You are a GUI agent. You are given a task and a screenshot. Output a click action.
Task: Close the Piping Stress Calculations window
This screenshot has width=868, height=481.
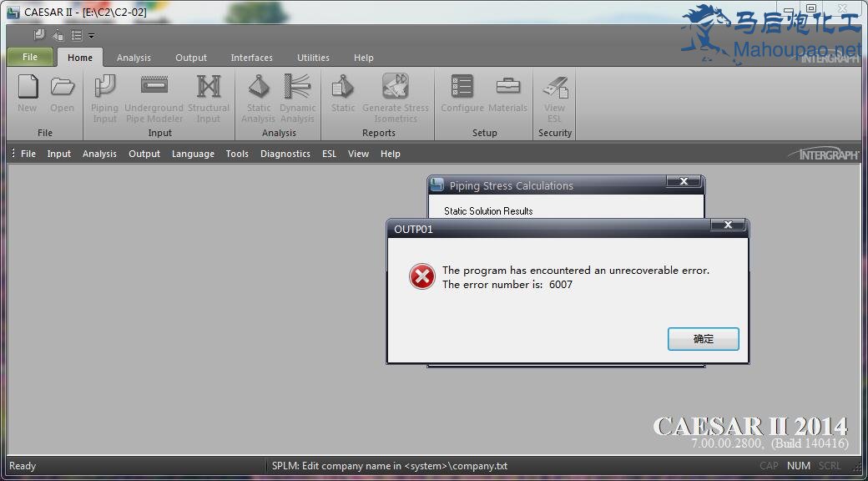[x=684, y=181]
